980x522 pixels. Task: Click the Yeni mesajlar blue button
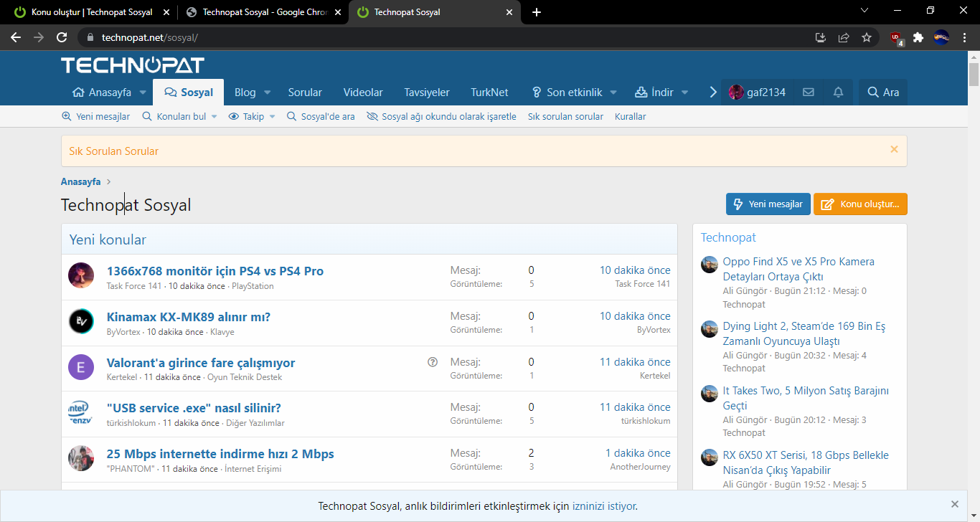point(768,204)
